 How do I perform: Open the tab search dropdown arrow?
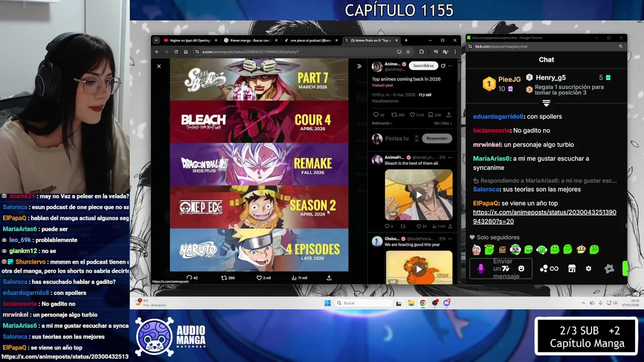pos(156,40)
